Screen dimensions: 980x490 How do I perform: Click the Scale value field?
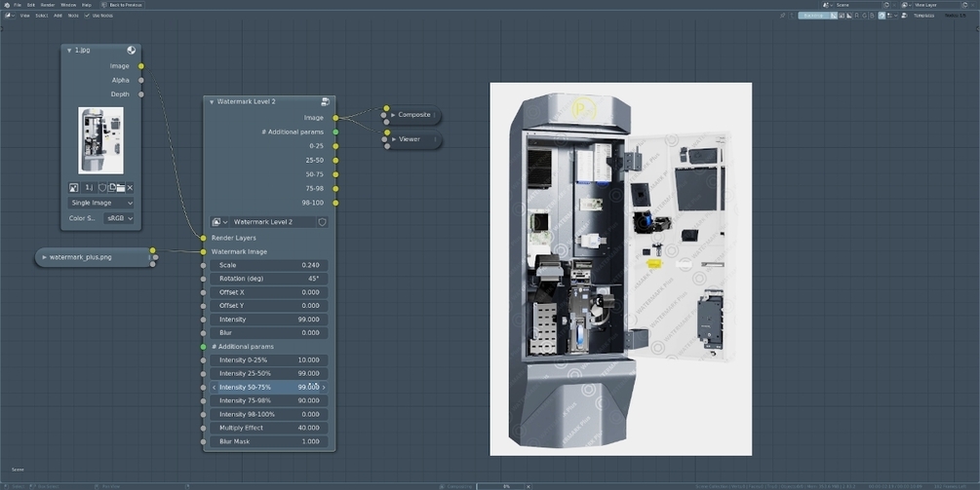click(x=269, y=265)
